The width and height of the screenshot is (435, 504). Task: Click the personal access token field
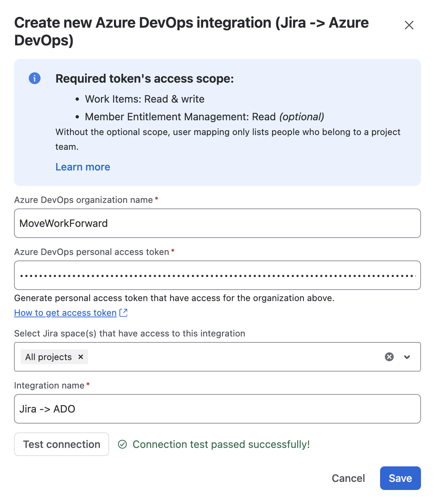[x=217, y=275]
